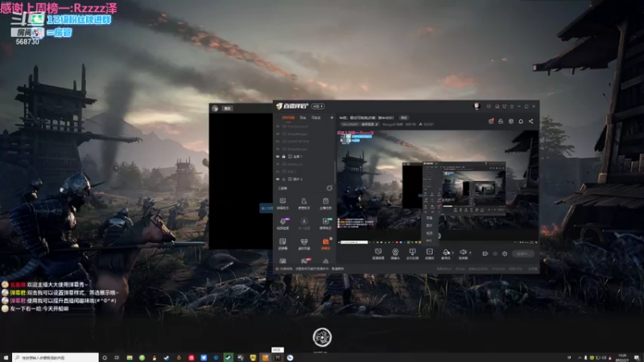Screen dimensions: 644x362
Task: Edit the VALORANT category tag
Action: tap(360, 125)
